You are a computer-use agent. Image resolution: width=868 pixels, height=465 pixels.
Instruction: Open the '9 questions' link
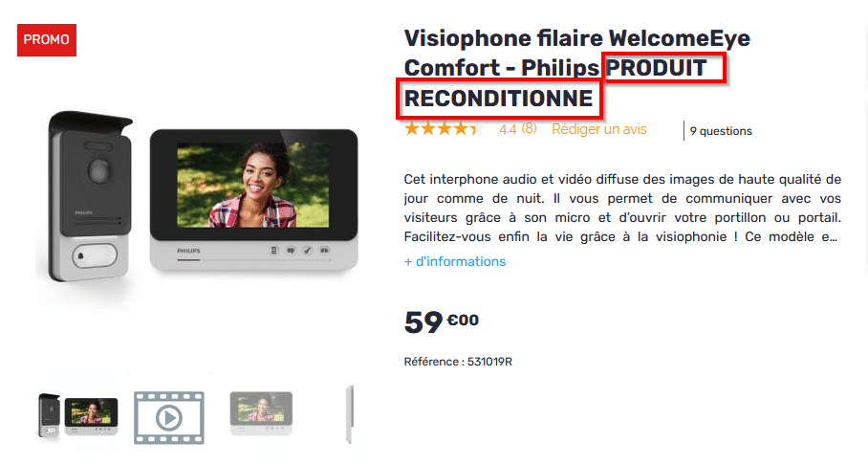pos(721,131)
